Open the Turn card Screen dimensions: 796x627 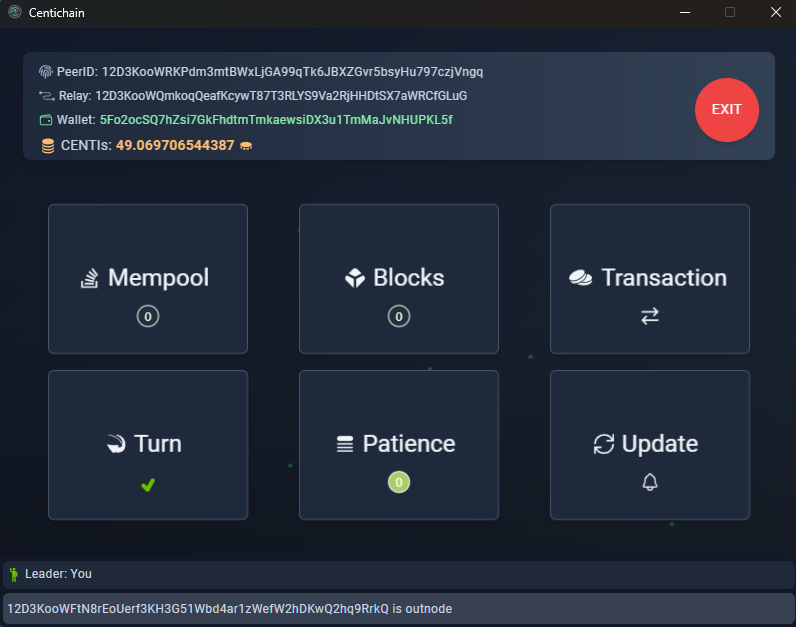pyautogui.click(x=148, y=445)
